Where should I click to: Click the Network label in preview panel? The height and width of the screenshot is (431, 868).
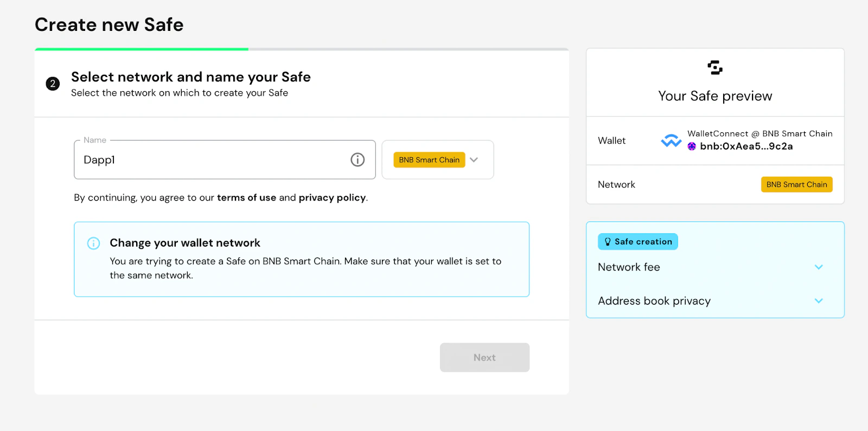coord(616,184)
